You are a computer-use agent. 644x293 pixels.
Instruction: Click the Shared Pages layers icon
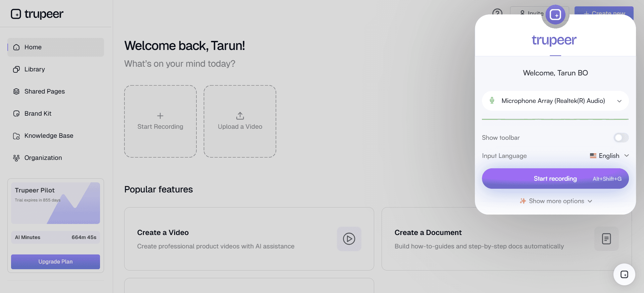point(16,92)
